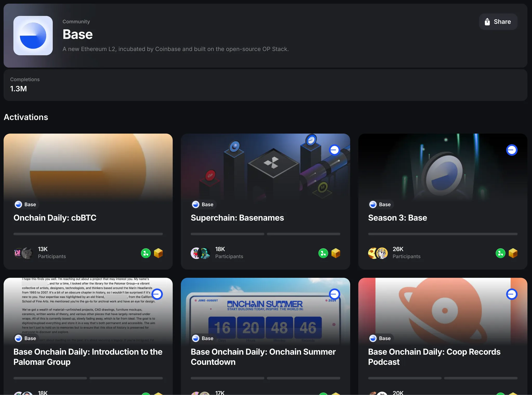Click the Community label above Base
The width and height of the screenshot is (532, 395).
tap(76, 22)
